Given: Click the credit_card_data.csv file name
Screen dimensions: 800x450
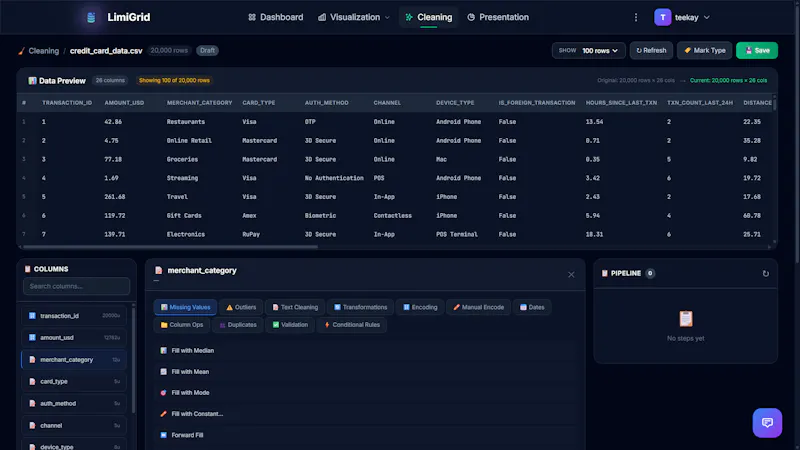Looking at the screenshot, I should 106,51.
